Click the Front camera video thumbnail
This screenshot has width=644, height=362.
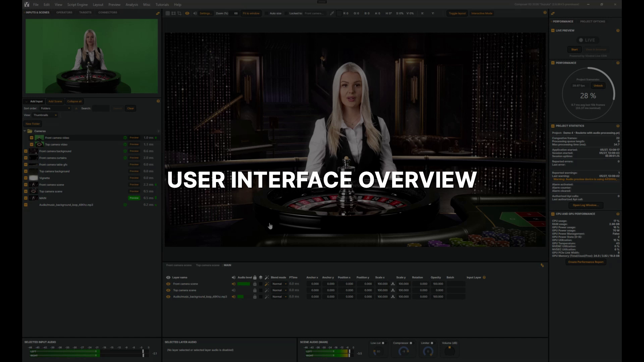click(x=39, y=138)
